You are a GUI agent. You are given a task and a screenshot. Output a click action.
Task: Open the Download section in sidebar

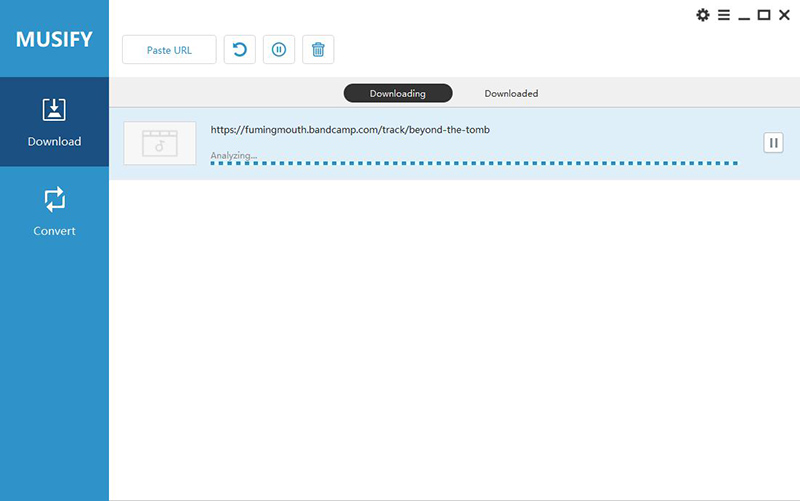click(54, 122)
